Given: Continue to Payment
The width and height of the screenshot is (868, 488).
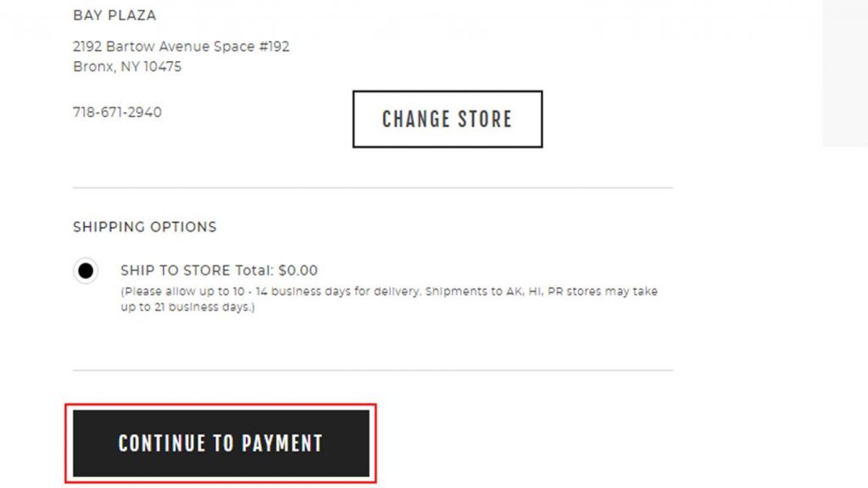Looking at the screenshot, I should (x=221, y=443).
